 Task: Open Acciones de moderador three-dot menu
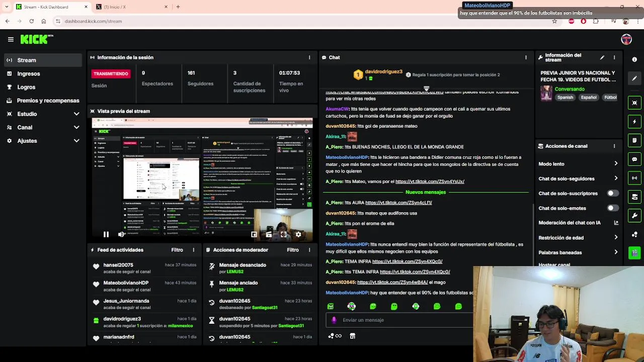tap(309, 250)
